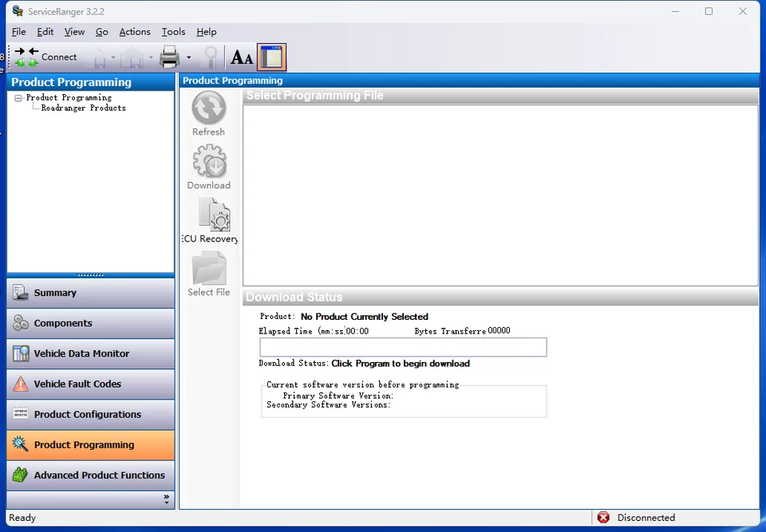Open the Tools menu

[173, 32]
